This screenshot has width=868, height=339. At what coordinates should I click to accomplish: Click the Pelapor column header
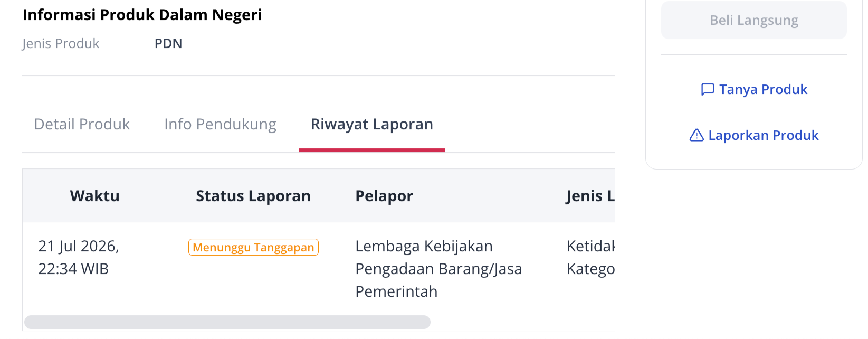[x=384, y=196]
